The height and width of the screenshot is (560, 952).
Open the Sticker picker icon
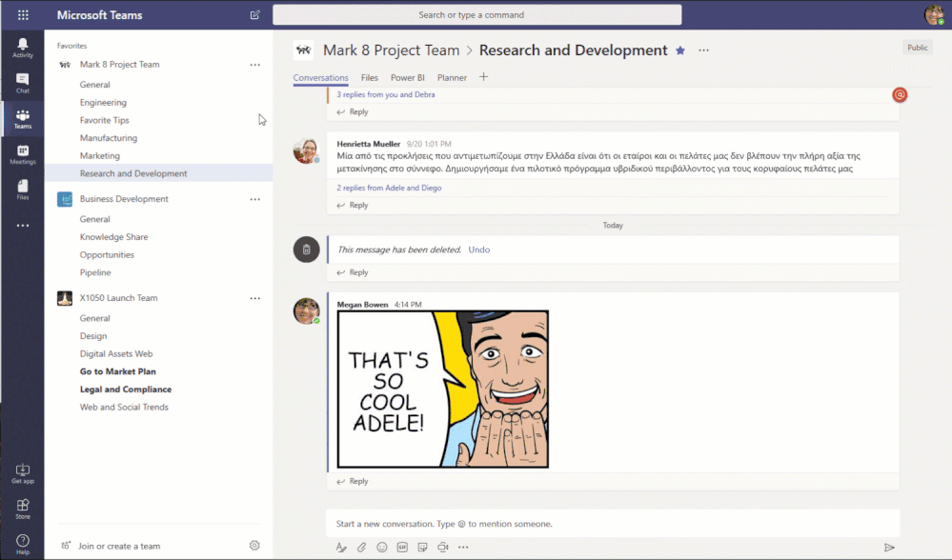coord(422,548)
